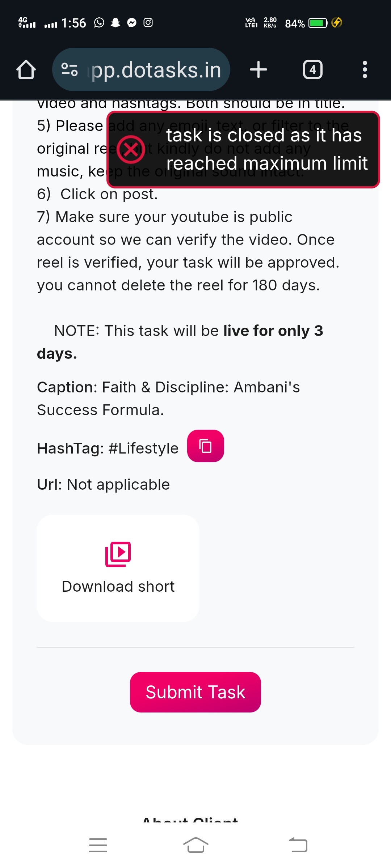Open Android recent apps menu button
391x868 pixels.
point(98,845)
